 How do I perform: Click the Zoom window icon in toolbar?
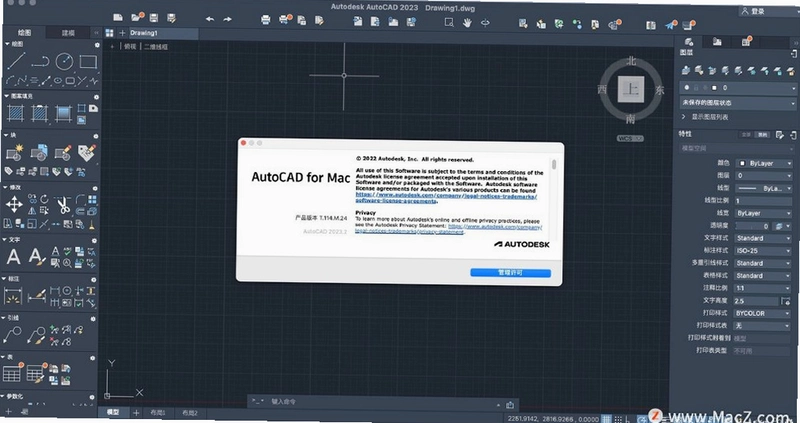pos(449,22)
